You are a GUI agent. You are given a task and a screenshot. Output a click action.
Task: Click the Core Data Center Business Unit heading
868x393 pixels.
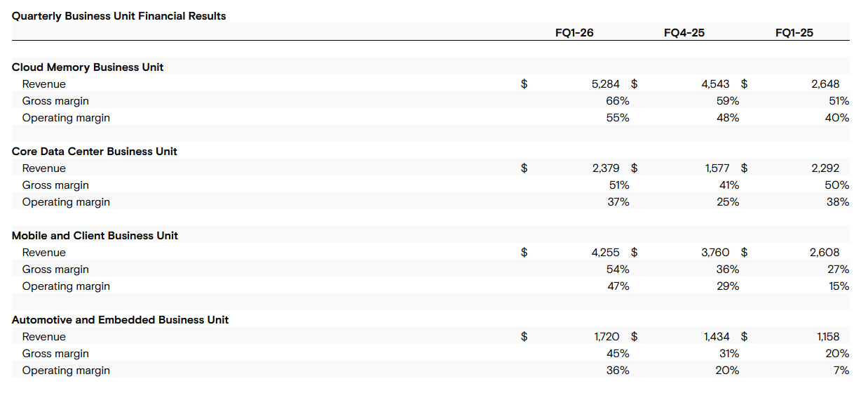pyautogui.click(x=95, y=152)
